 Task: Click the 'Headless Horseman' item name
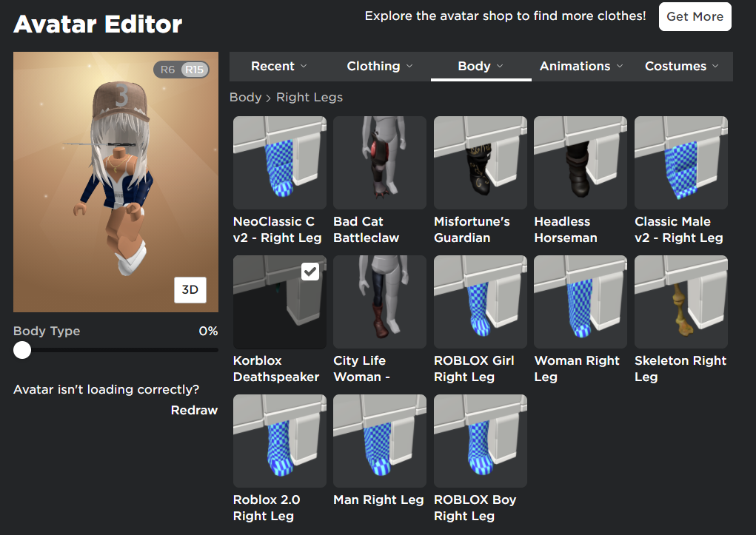566,229
